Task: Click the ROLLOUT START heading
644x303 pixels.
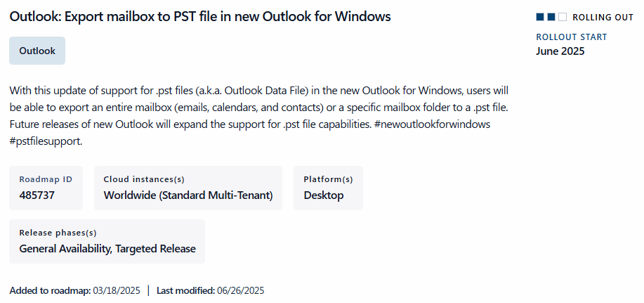Action: pos(571,37)
